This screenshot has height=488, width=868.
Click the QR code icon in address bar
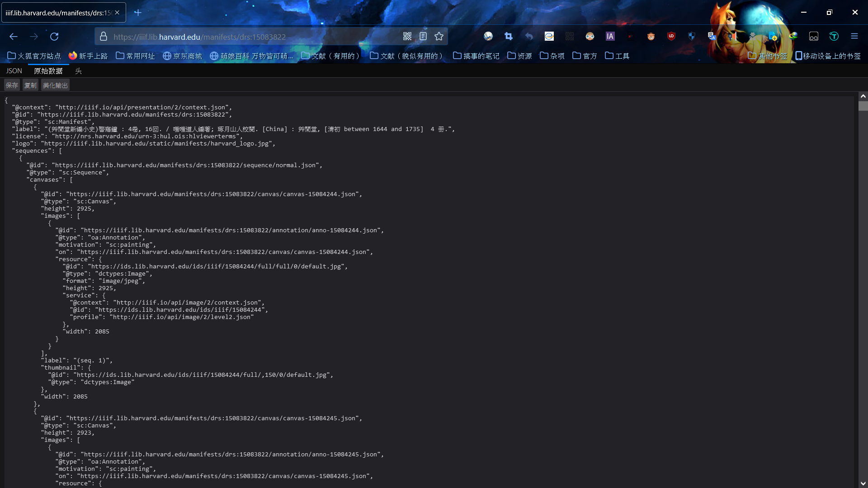tap(407, 37)
